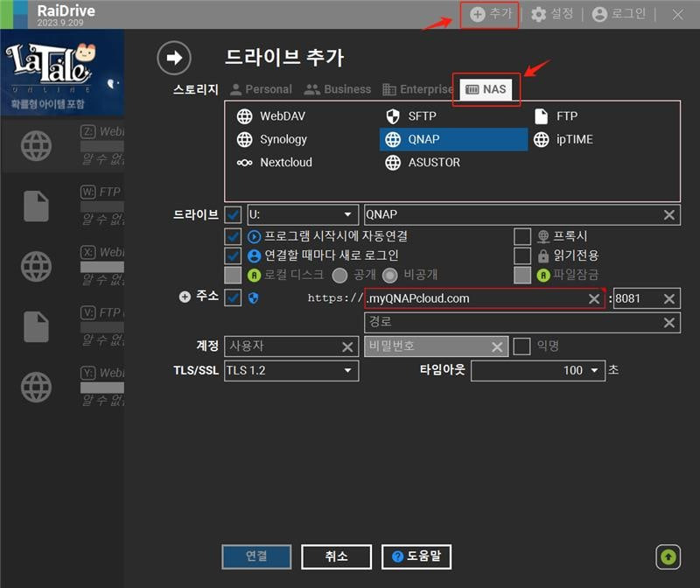
Task: Open the U: drive letter dropdown
Action: (303, 214)
